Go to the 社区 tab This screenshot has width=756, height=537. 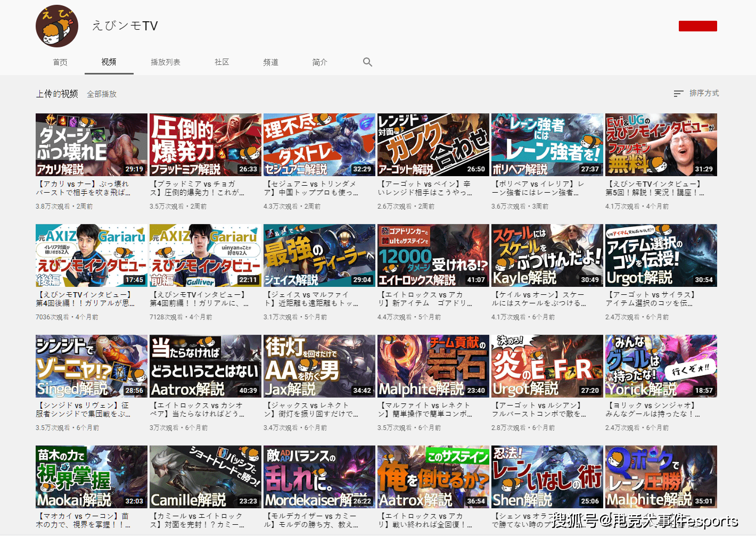point(222,62)
